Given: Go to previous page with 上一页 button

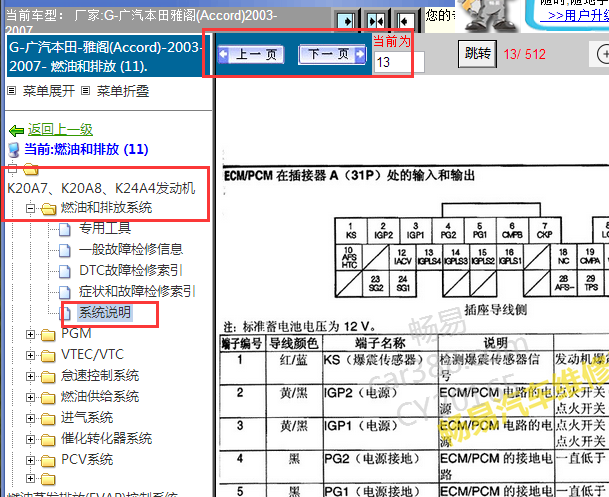Looking at the screenshot, I should coord(251,54).
